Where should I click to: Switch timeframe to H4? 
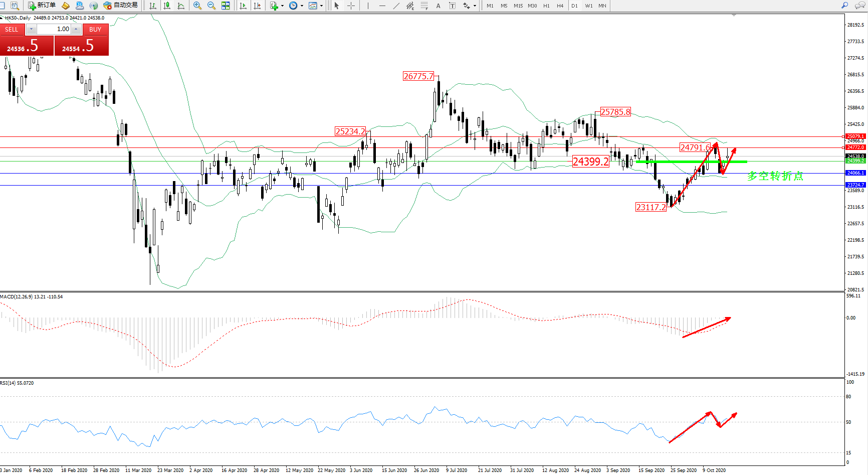point(560,6)
